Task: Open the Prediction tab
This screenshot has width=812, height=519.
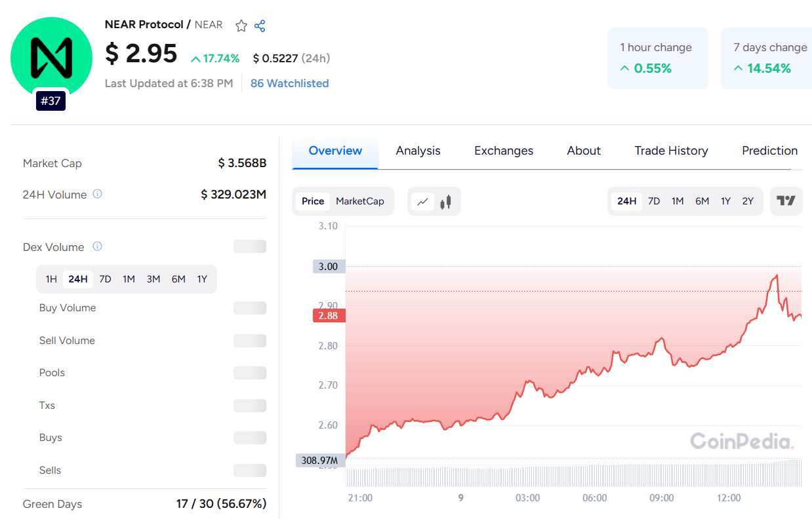Action: coord(769,151)
